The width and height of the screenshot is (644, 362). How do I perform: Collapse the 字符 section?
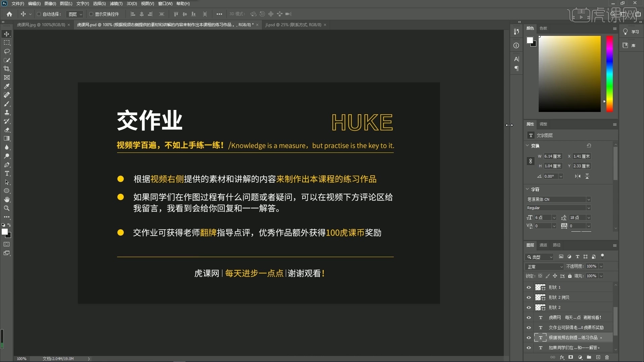pos(527,189)
